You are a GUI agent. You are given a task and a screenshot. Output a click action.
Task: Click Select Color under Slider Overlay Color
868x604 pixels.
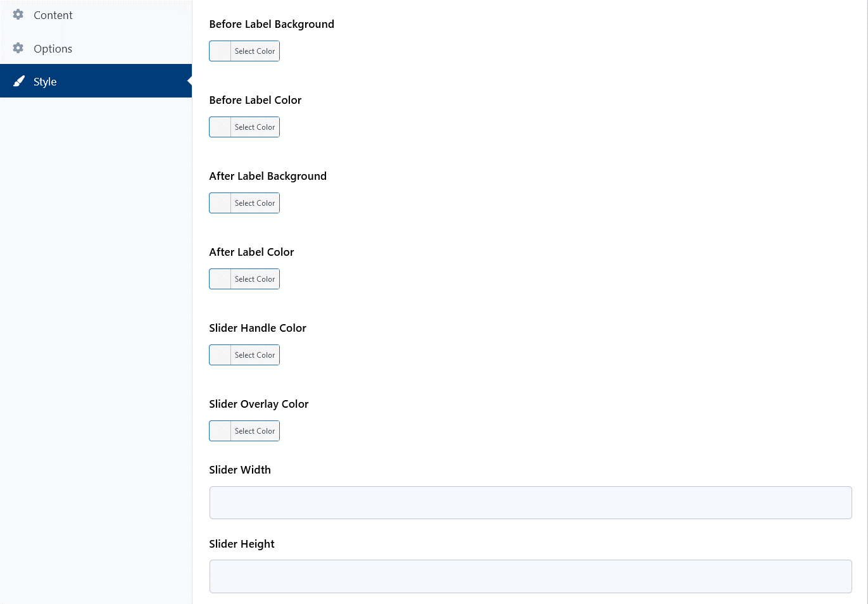[x=255, y=431]
